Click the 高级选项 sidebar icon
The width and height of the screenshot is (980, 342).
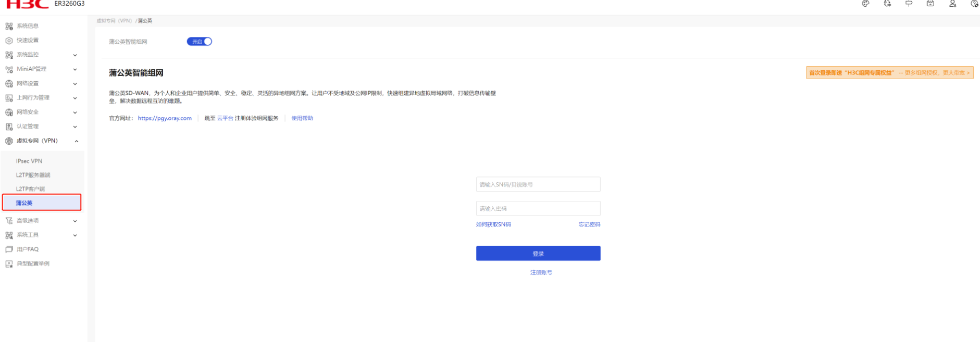coord(9,221)
